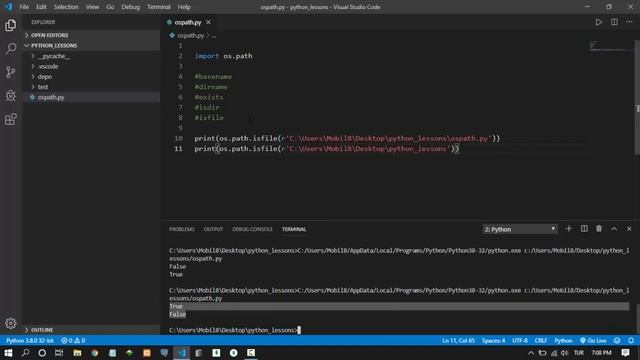Select the Terminal panel tab
This screenshot has height=360, width=640.
[294, 229]
